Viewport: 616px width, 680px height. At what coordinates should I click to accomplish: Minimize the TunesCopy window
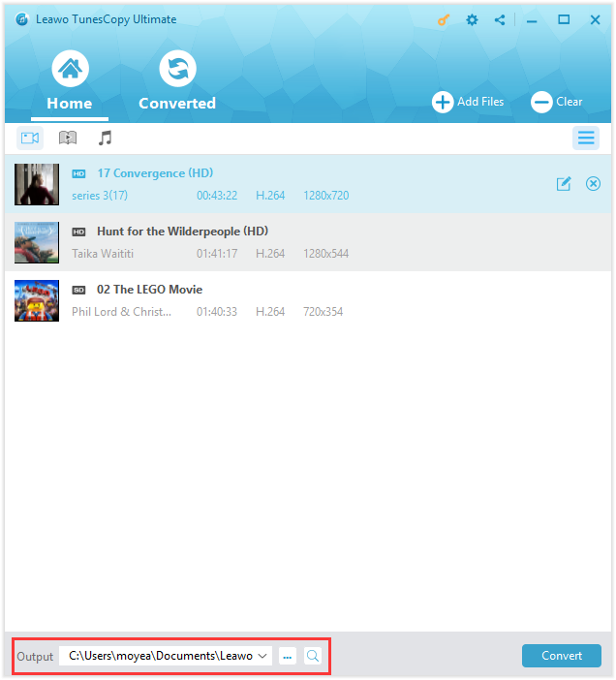click(x=532, y=20)
